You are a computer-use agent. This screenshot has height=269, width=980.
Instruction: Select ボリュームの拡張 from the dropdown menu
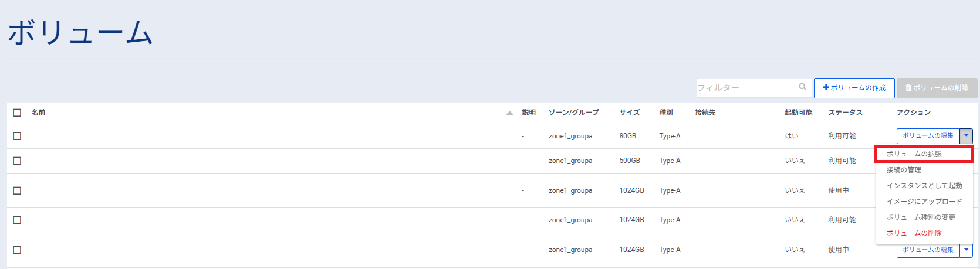coord(914,154)
